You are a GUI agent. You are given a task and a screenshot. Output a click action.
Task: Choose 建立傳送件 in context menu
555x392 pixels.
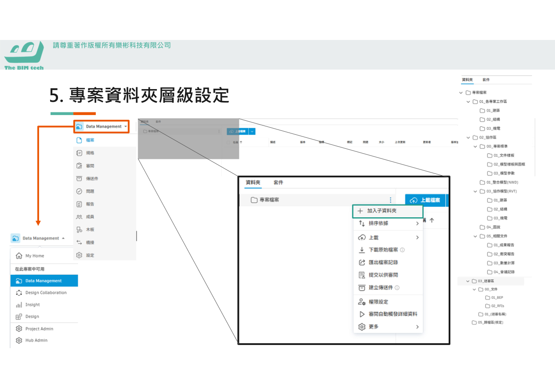pyautogui.click(x=380, y=288)
